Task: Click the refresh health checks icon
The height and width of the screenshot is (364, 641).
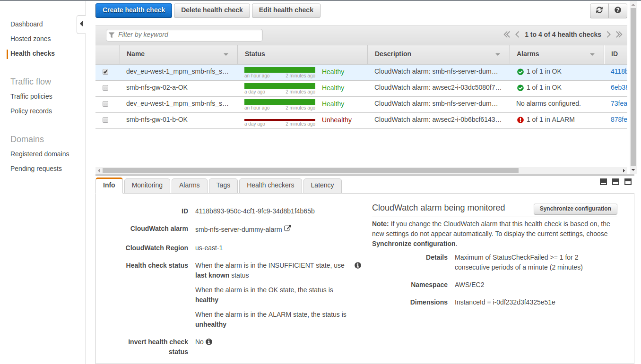Action: (599, 10)
